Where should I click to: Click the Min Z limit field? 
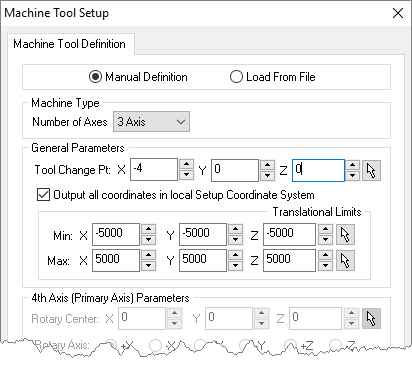289,234
